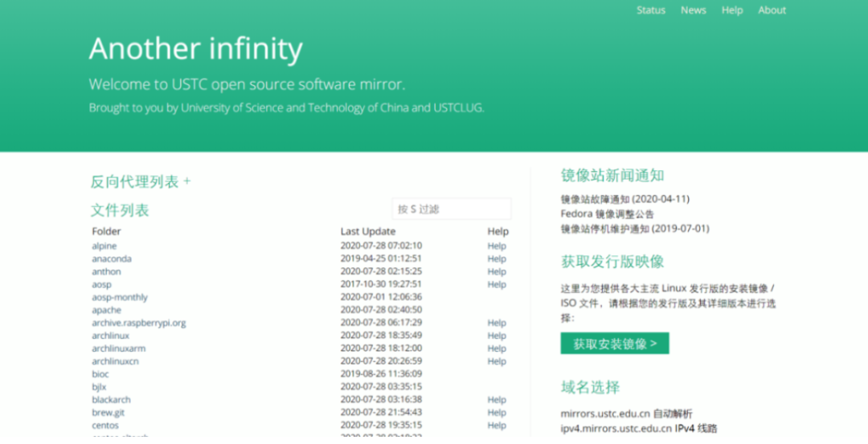Focus the 按 S 过滤 filter field

coord(451,209)
